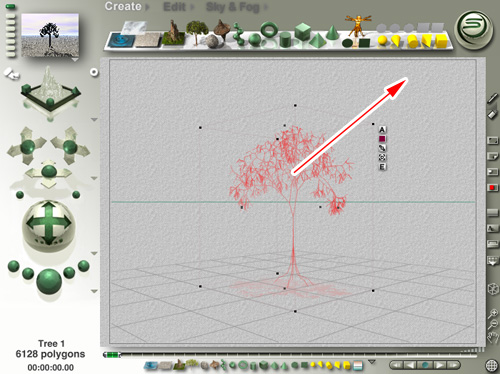500x374 pixels.
Task: Create a green cone primitive
Action: click(x=332, y=33)
